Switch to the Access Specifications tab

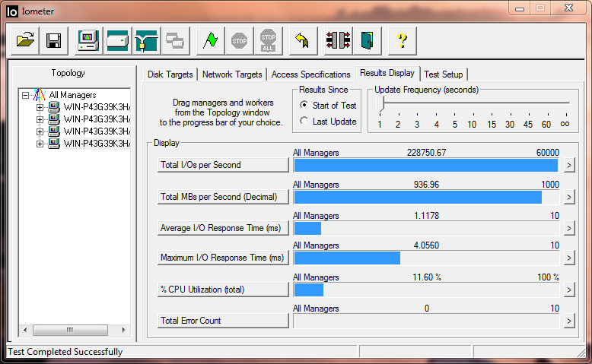[310, 74]
